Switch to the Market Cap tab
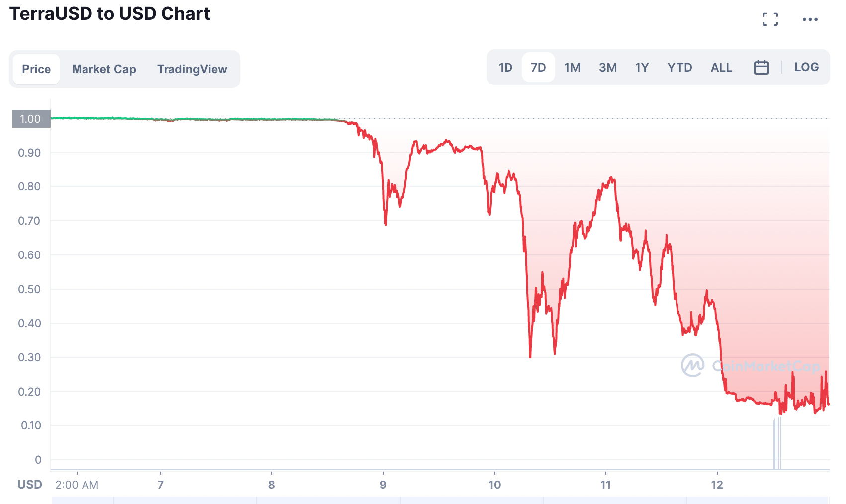Image resolution: width=846 pixels, height=504 pixels. pos(104,69)
